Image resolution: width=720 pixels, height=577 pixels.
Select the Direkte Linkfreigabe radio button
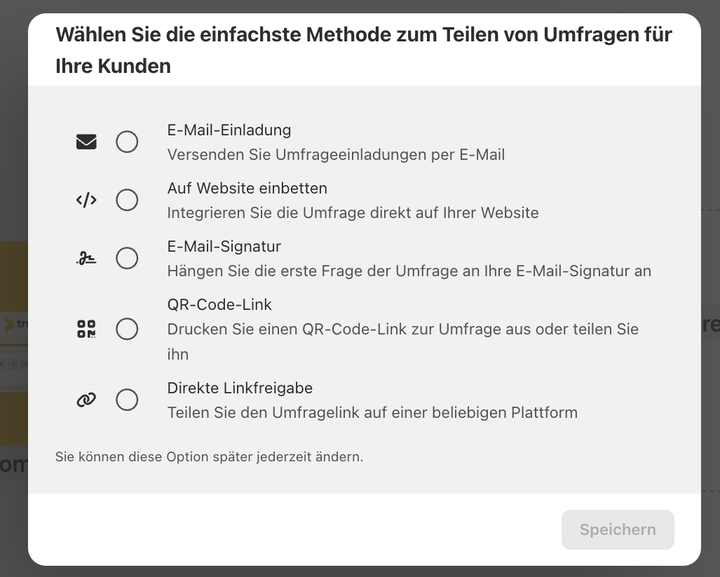(127, 400)
